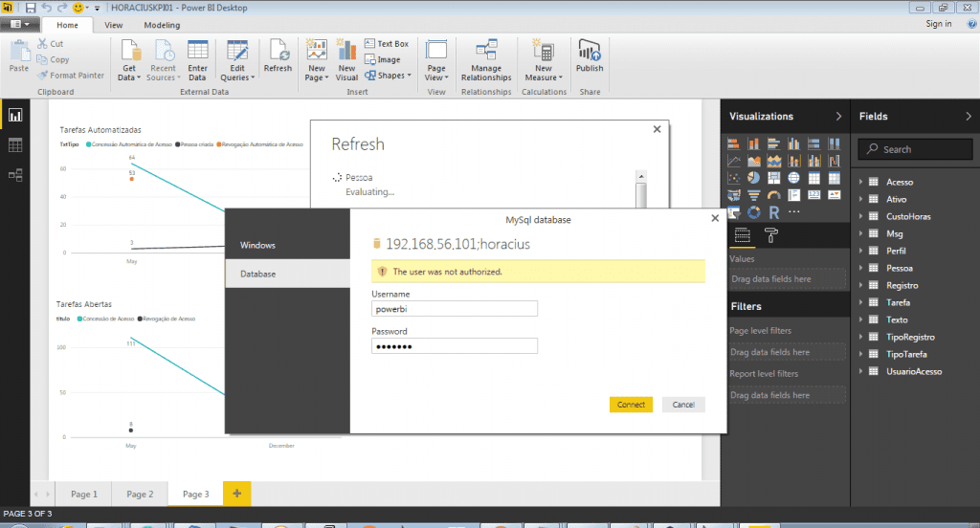Select the Clustered bar chart visual

coord(773,143)
